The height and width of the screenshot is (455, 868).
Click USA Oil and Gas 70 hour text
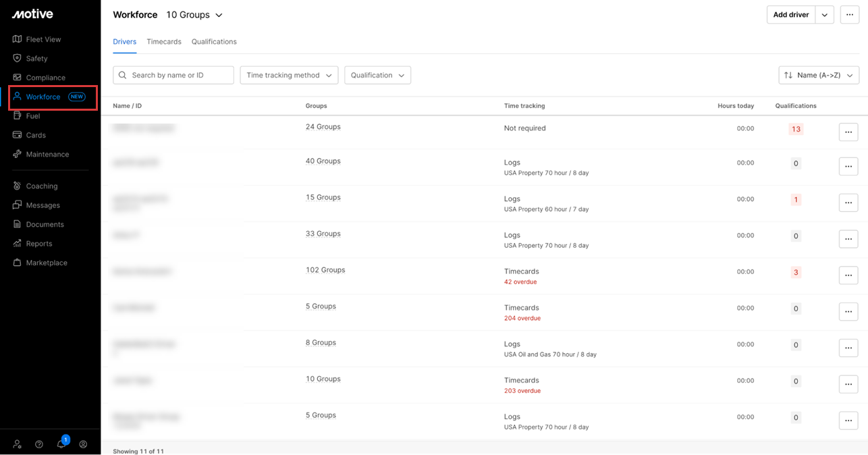[550, 354]
